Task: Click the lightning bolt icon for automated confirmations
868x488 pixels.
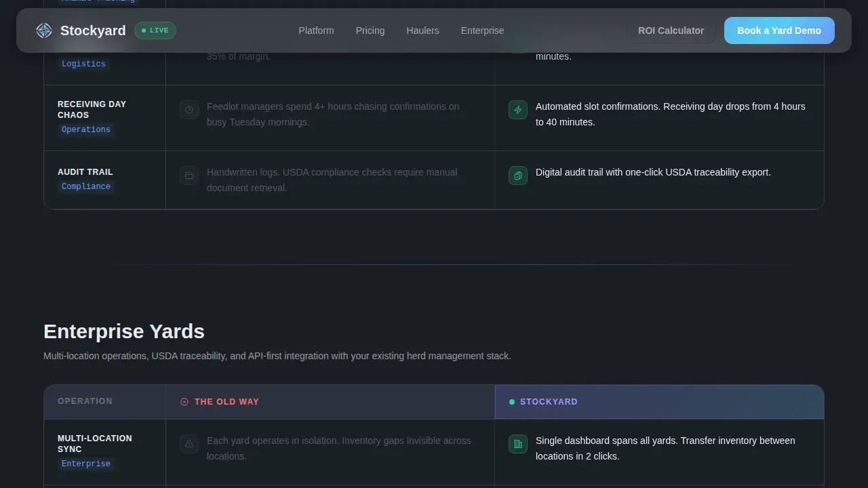Action: click(x=518, y=110)
